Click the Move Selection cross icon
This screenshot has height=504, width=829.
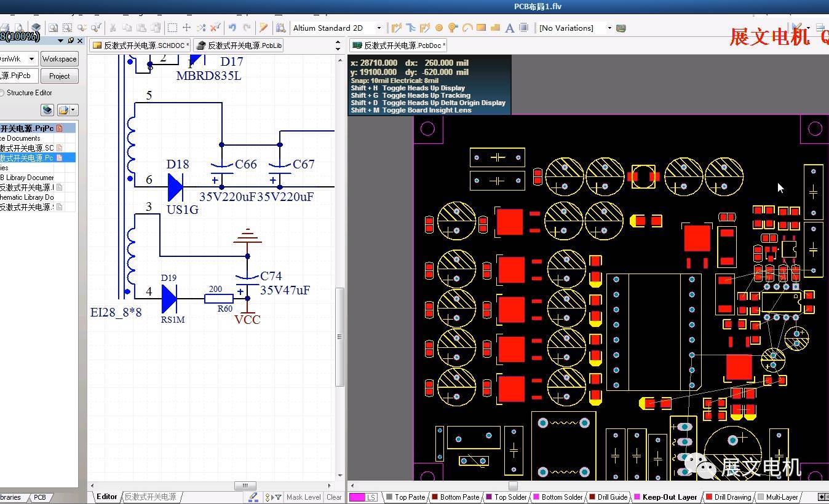tap(187, 28)
